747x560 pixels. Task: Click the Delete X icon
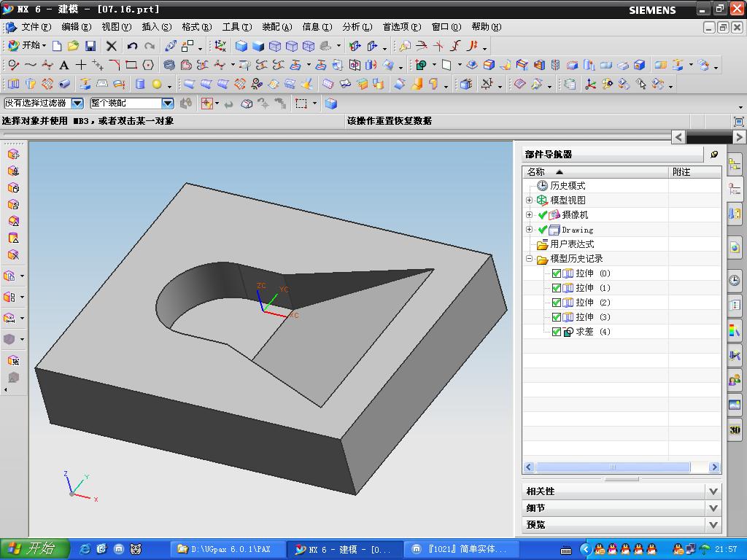[111, 46]
